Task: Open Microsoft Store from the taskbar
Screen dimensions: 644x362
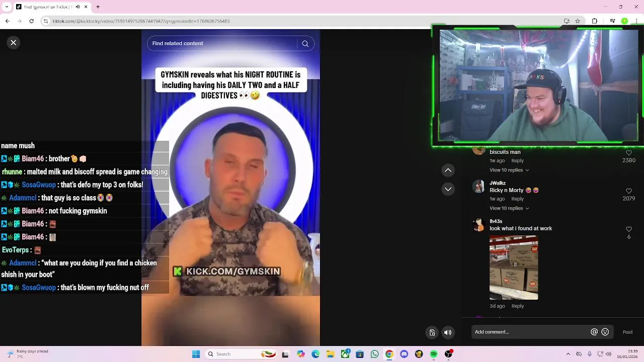Action: [360, 354]
